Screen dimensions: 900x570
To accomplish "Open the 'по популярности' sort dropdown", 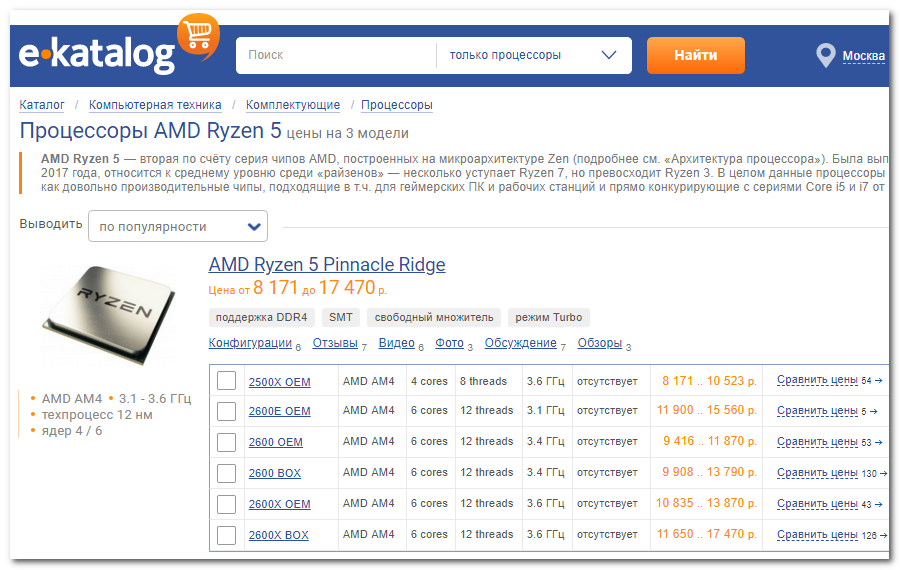I will [178, 226].
